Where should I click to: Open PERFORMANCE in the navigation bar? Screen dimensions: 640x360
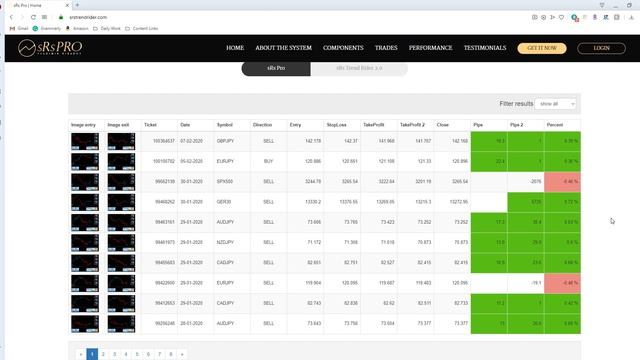pyautogui.click(x=431, y=48)
